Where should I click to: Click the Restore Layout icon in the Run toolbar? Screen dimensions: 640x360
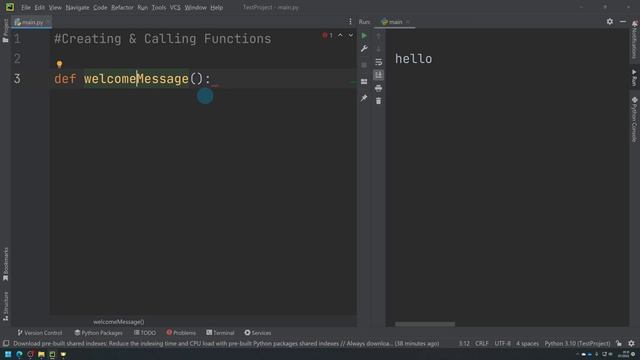pos(364,82)
